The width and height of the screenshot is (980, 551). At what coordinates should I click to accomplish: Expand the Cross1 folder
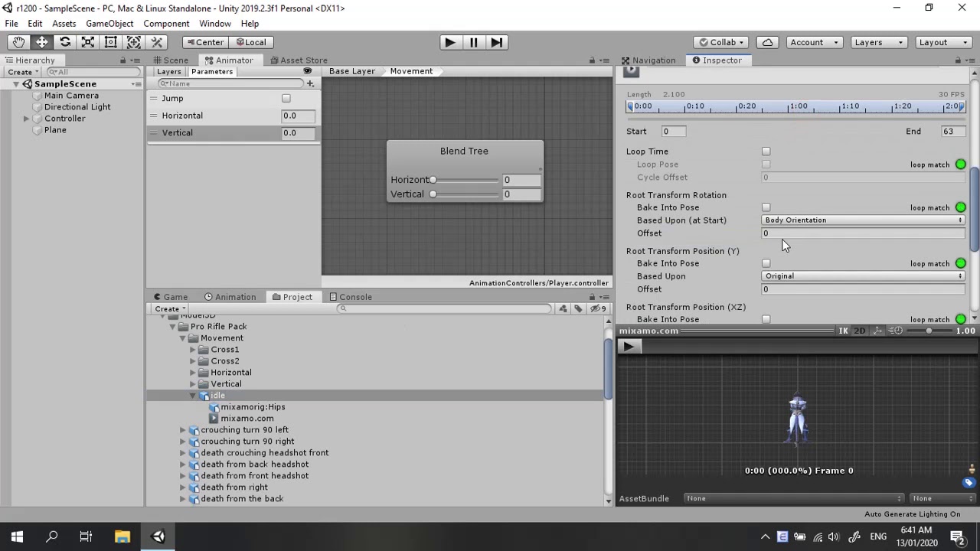click(x=193, y=350)
